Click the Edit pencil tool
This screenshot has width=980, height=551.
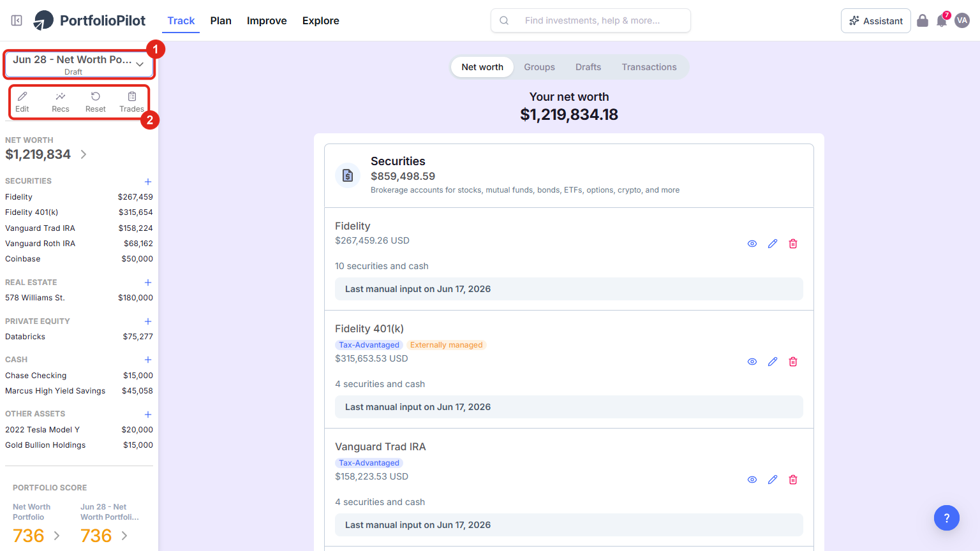pyautogui.click(x=22, y=101)
